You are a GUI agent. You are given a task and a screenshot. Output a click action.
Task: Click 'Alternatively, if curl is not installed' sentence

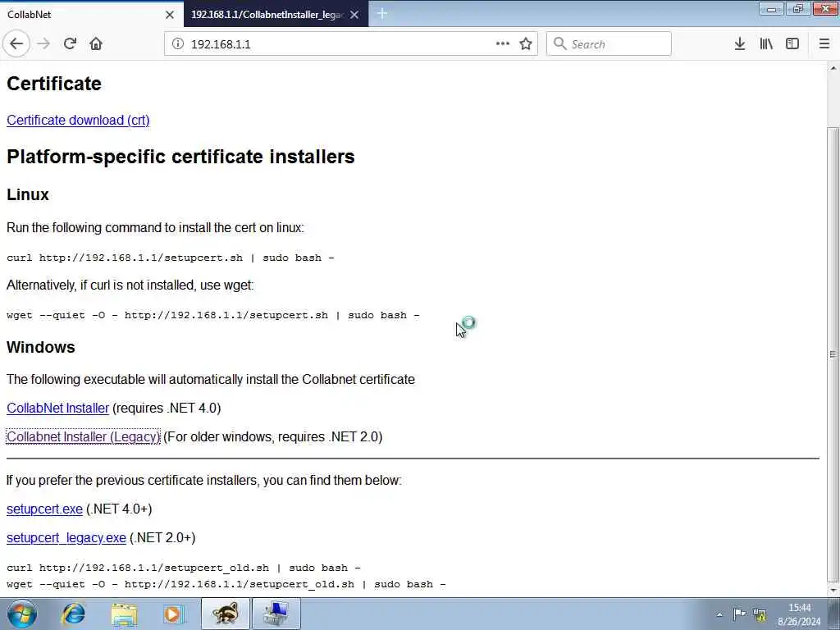point(130,285)
